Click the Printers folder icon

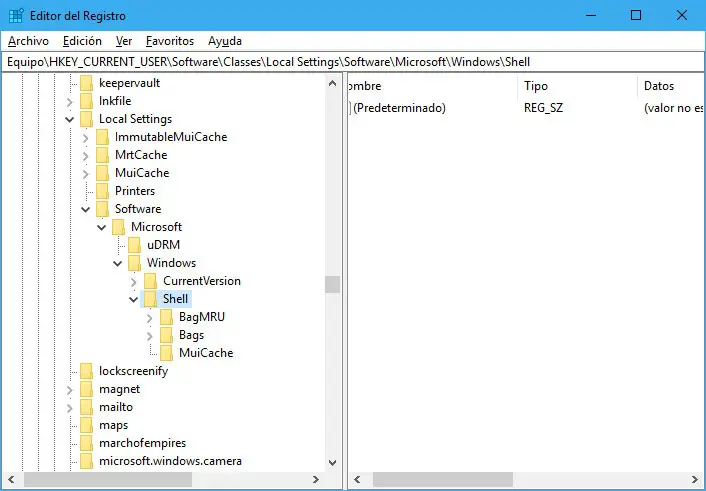point(103,191)
